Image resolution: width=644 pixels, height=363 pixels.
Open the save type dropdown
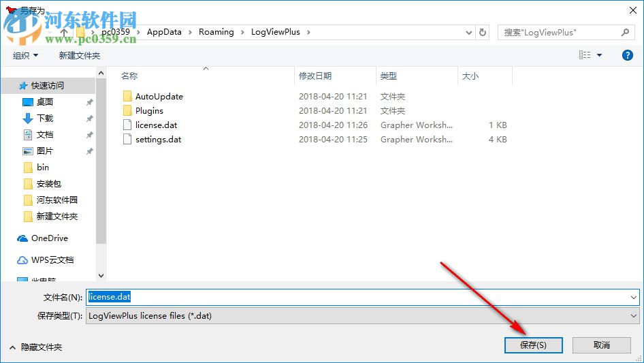click(362, 316)
